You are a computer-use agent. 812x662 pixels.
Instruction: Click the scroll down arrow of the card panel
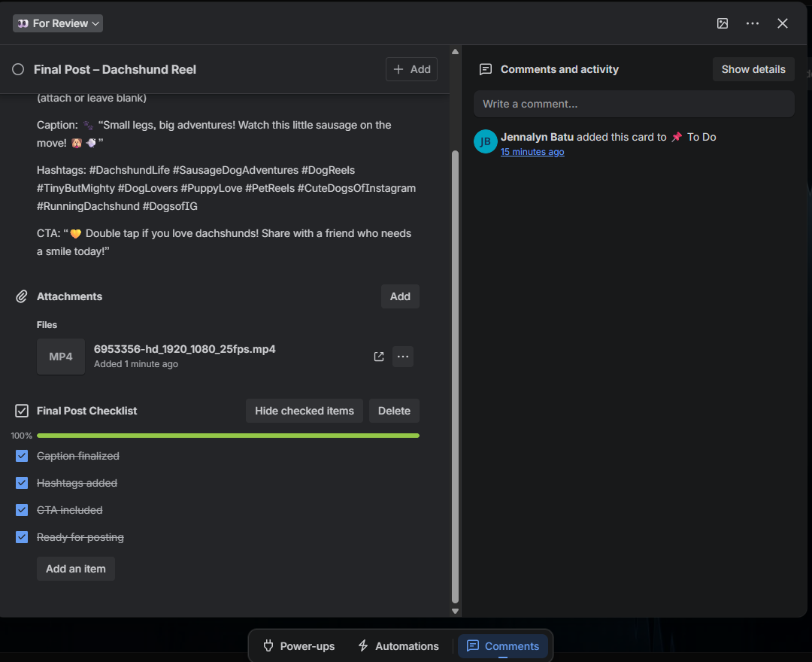[x=455, y=612]
